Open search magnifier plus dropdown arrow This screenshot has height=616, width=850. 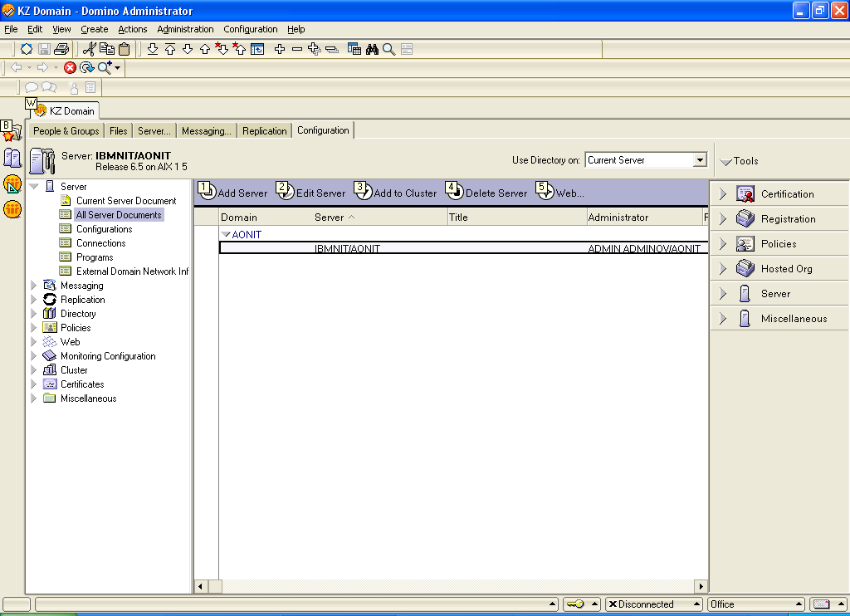pyautogui.click(x=118, y=68)
